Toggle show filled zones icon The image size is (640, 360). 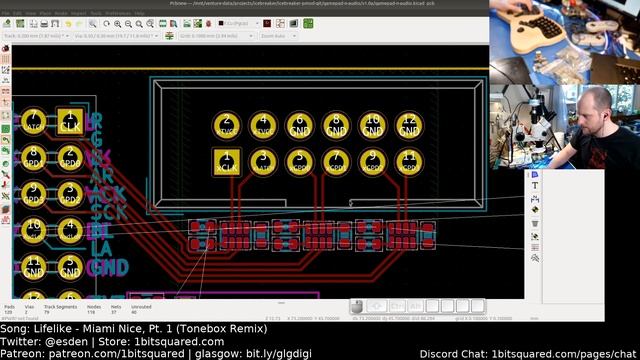tap(6, 129)
